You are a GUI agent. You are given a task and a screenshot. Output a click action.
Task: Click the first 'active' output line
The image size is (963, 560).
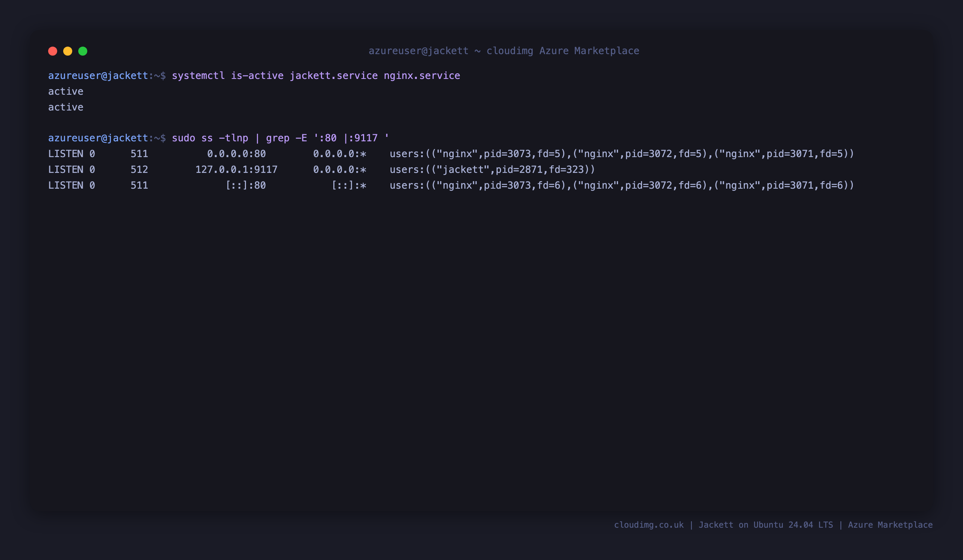[66, 91]
